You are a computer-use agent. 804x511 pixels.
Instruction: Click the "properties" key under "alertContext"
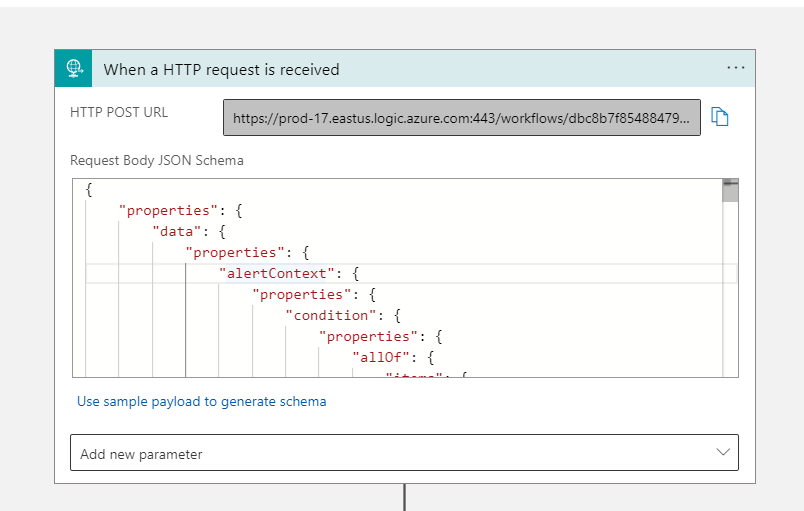tap(298, 294)
